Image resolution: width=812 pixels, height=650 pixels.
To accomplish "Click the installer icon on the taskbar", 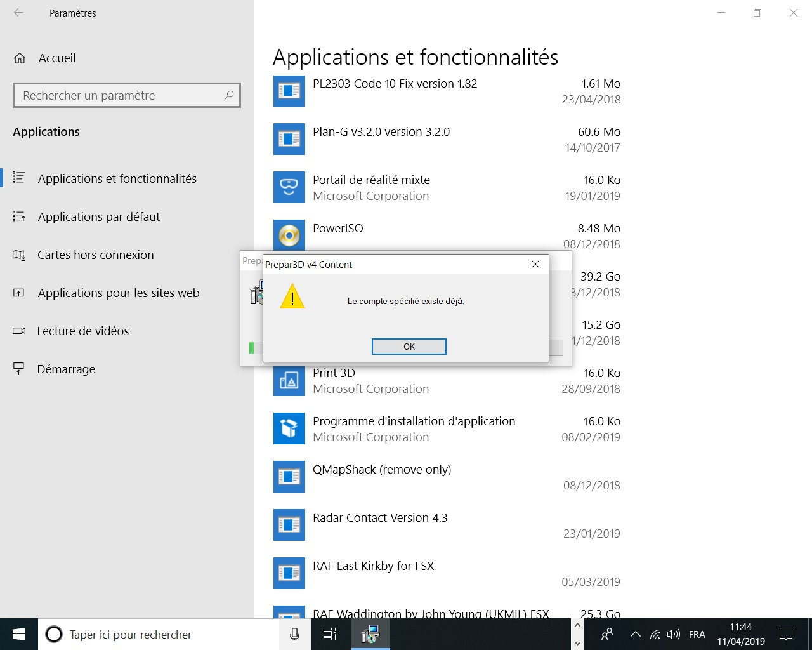I will tap(370, 634).
